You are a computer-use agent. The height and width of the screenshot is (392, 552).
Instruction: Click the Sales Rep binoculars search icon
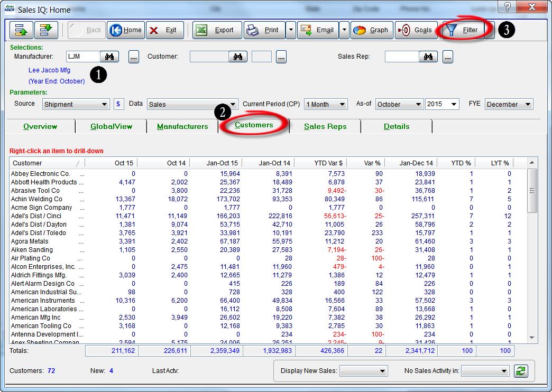pos(428,57)
